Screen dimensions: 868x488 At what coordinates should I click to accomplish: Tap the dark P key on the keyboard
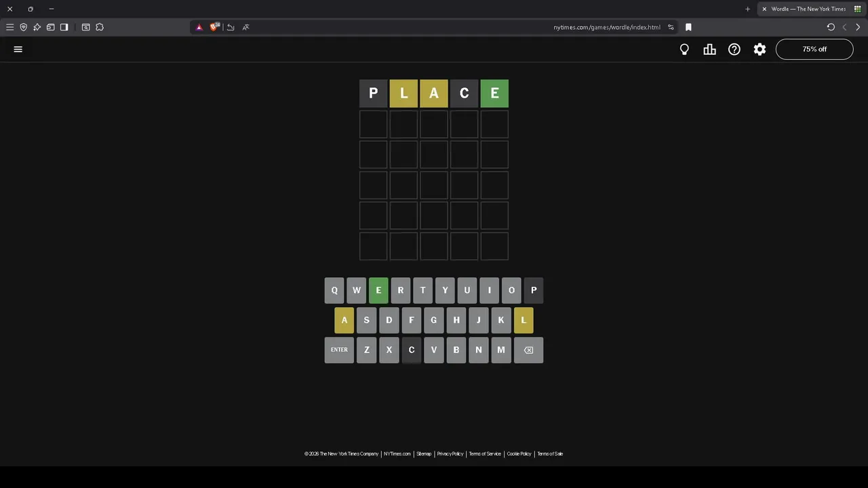click(534, 290)
